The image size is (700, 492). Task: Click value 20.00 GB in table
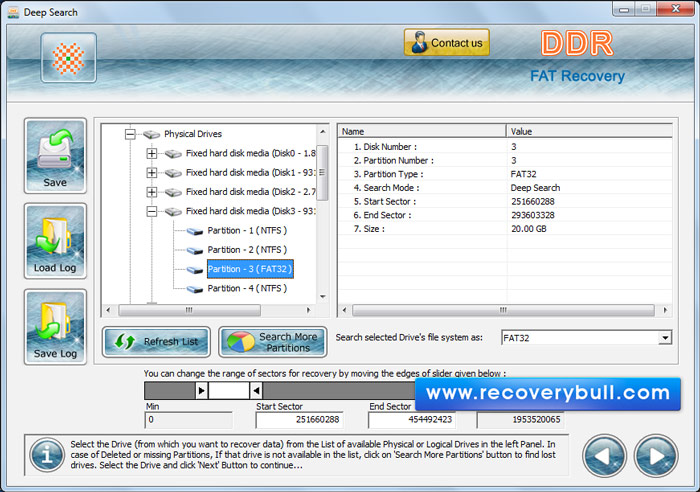529,229
